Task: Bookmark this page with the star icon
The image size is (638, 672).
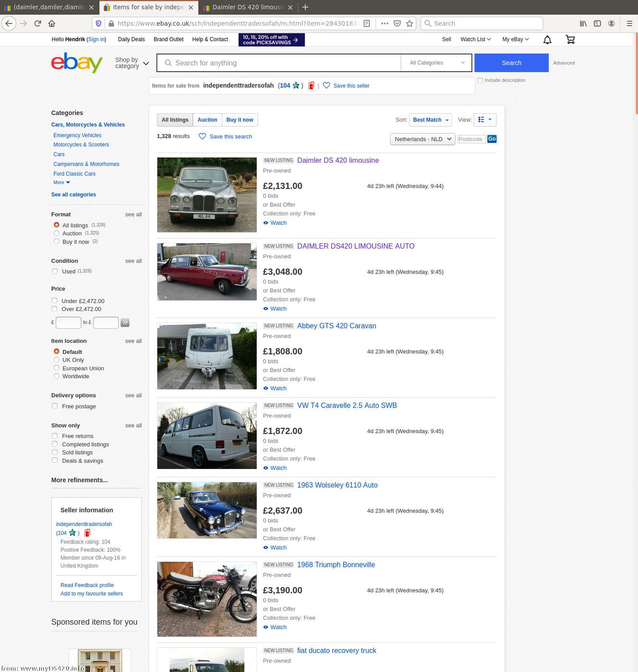Action: [410, 23]
